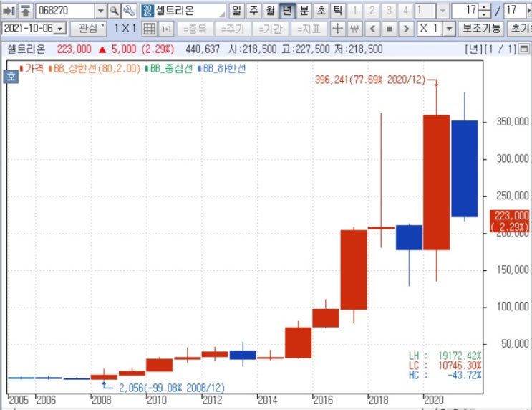This screenshot has height=410, width=532.
Task: Click the stop square playback button
Action: coord(390,29)
